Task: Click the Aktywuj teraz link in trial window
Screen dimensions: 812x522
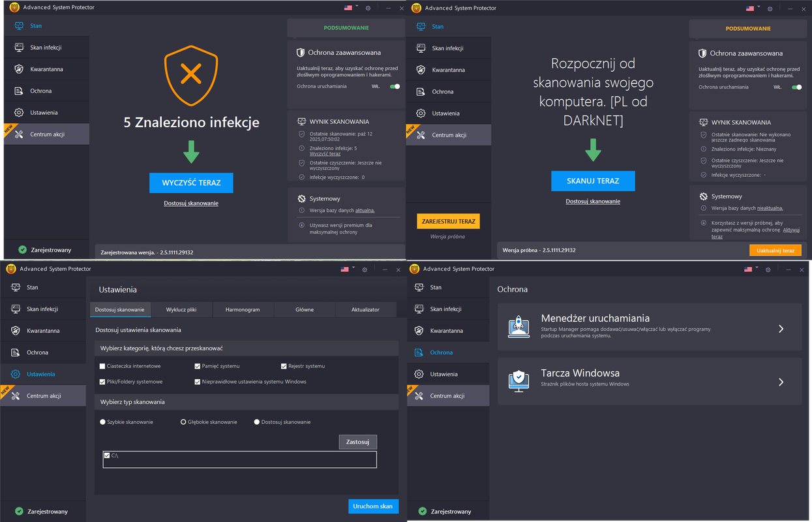Action: coord(791,230)
